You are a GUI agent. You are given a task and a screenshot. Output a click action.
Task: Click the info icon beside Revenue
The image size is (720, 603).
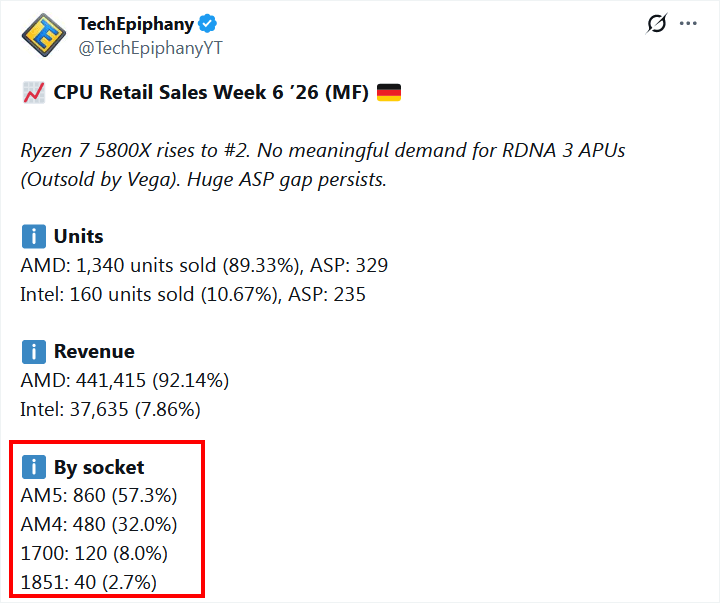click(x=33, y=352)
